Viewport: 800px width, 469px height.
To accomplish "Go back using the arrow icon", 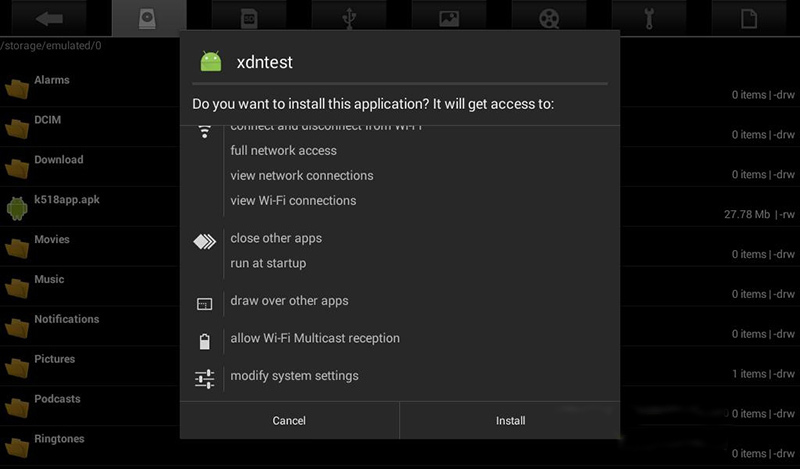I will click(49, 18).
